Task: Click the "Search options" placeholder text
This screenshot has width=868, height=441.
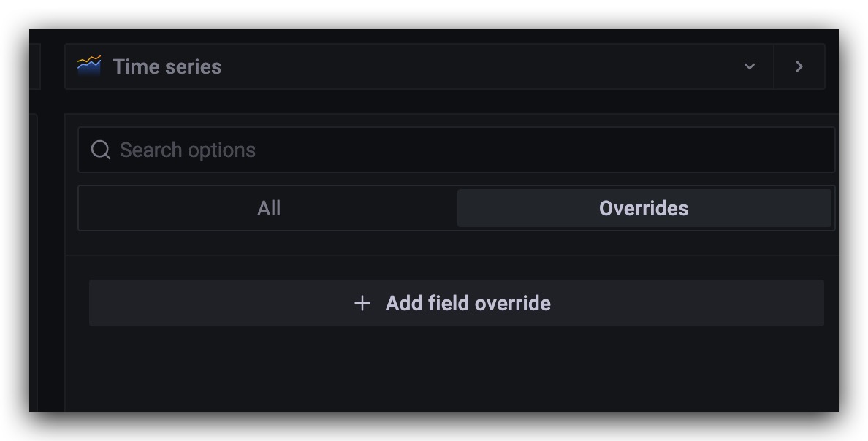Action: point(188,150)
